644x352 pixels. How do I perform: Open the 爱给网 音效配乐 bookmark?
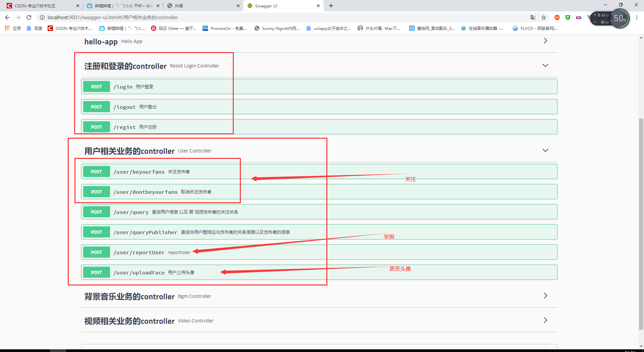coord(432,28)
